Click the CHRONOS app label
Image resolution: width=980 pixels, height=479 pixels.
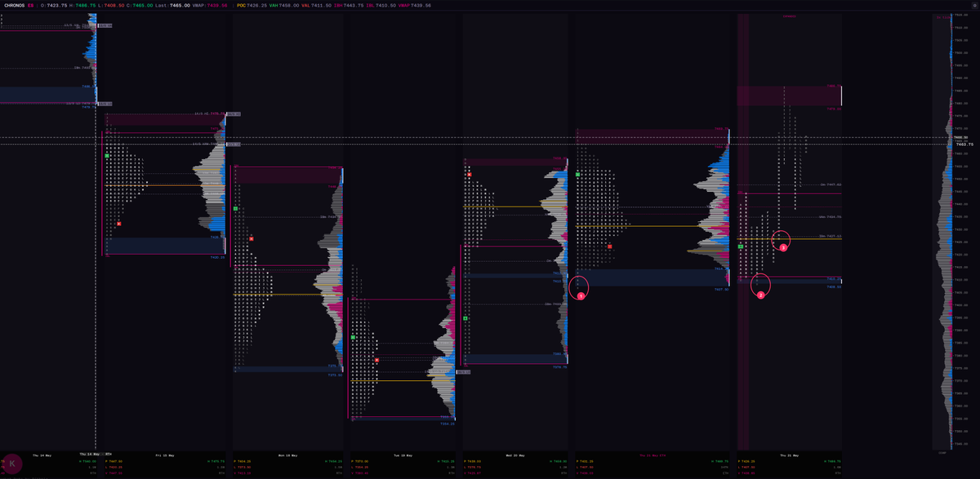tap(14, 6)
